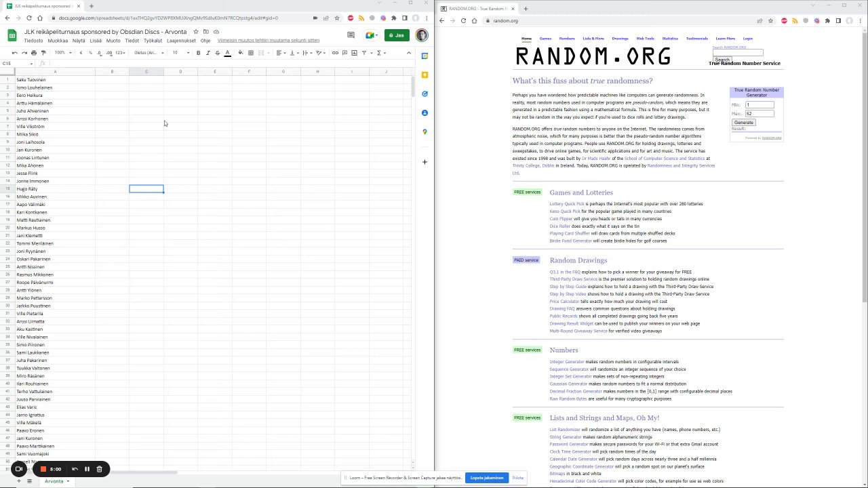This screenshot has height=488, width=868.
Task: Open the Työkalut menu
Action: pyautogui.click(x=153, y=41)
